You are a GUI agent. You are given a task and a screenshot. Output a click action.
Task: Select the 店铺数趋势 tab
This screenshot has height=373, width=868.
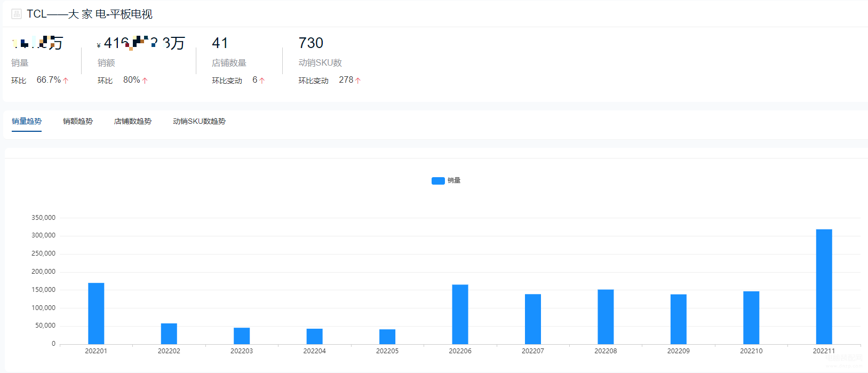(133, 121)
